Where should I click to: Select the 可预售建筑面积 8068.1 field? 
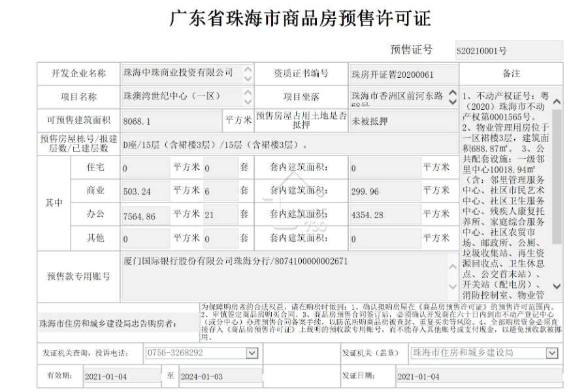171,121
